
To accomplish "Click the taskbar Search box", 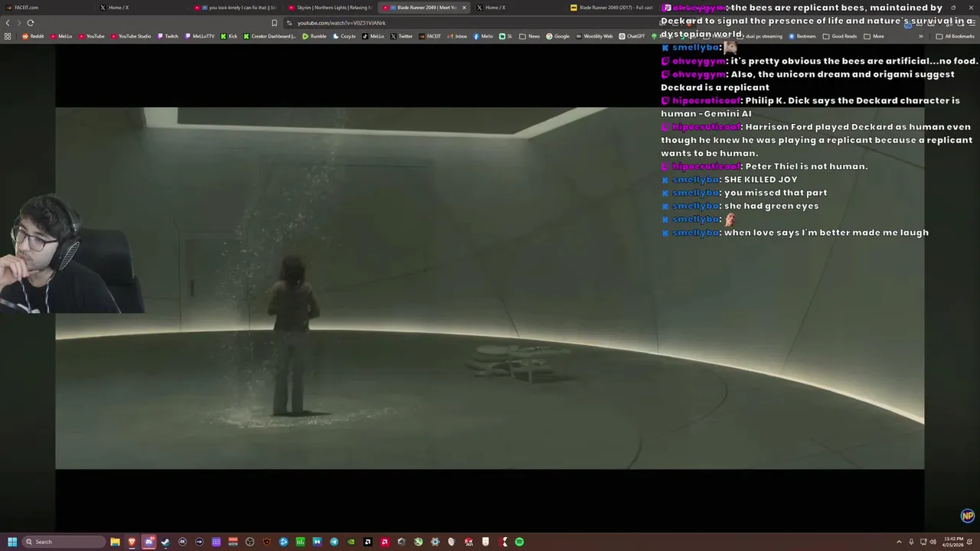I will click(64, 542).
